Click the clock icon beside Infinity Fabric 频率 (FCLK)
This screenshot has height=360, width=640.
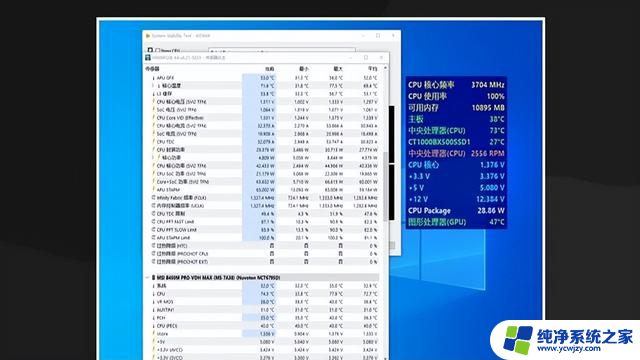point(153,198)
